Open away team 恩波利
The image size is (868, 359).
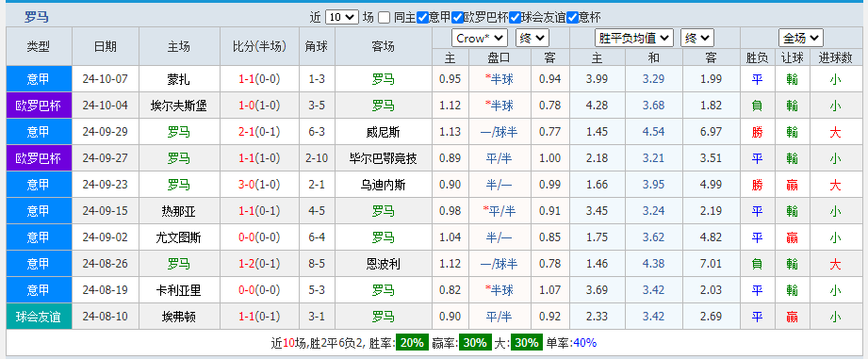coord(383,265)
